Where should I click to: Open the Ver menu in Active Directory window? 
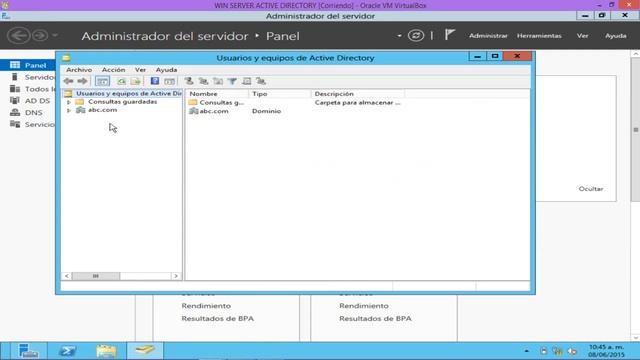(x=140, y=70)
